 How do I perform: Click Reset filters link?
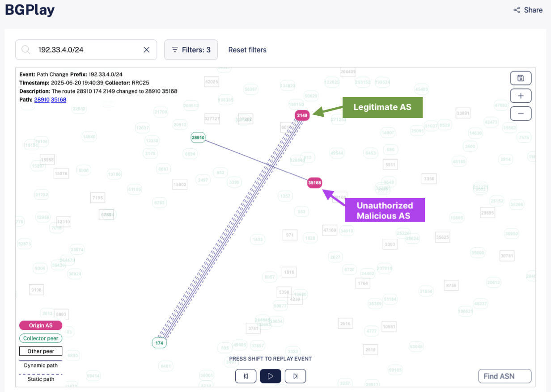(x=247, y=50)
